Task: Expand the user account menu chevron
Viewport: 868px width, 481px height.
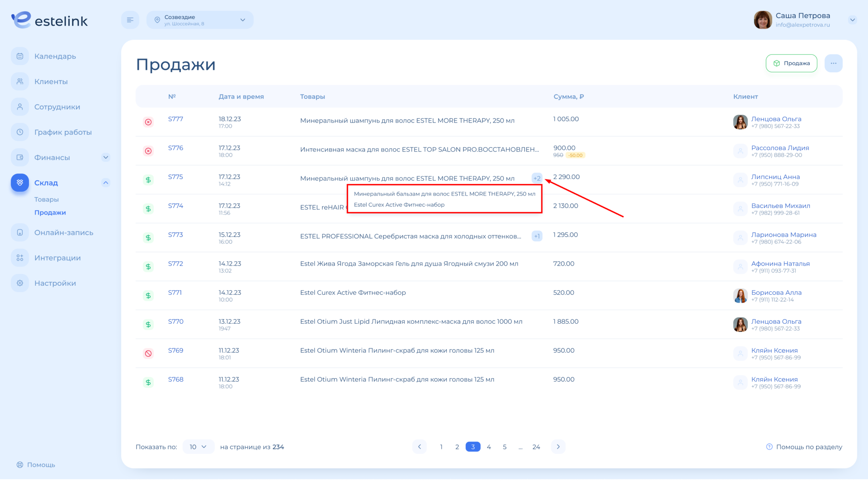Action: (853, 20)
